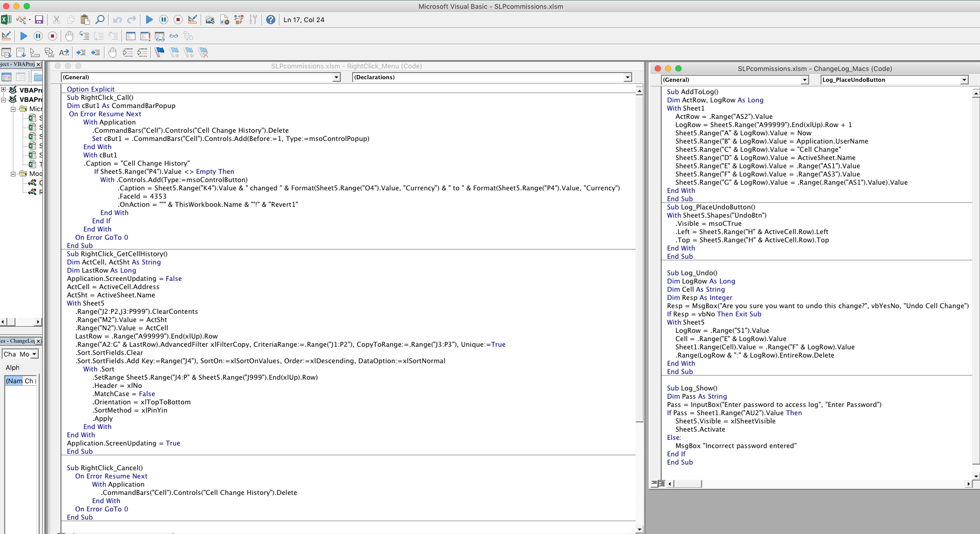The width and height of the screenshot is (980, 534).
Task: Open Visual Basic Help question-mark icon
Action: (x=271, y=20)
